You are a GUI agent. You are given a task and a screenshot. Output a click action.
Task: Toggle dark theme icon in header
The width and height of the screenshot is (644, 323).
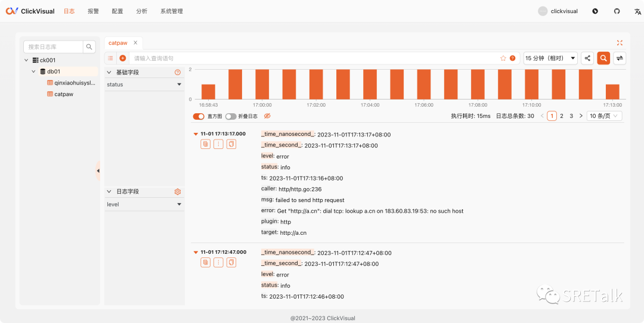pyautogui.click(x=595, y=11)
